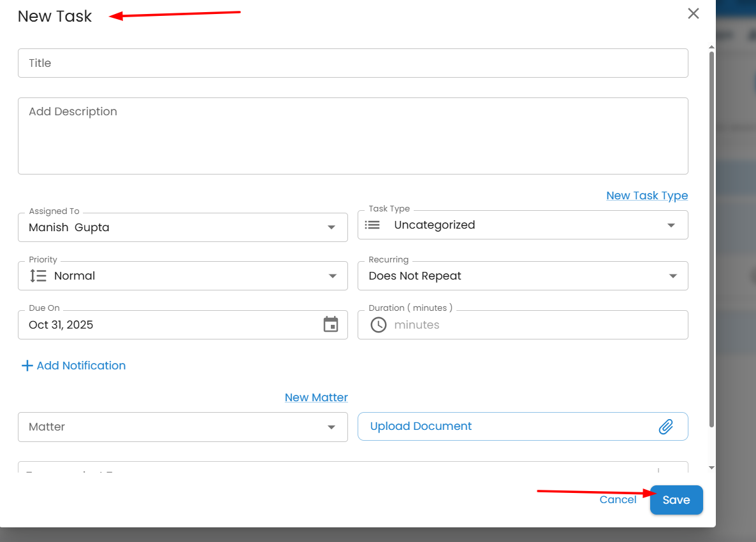The image size is (756, 542).
Task: Cancel the new task
Action: 618,500
